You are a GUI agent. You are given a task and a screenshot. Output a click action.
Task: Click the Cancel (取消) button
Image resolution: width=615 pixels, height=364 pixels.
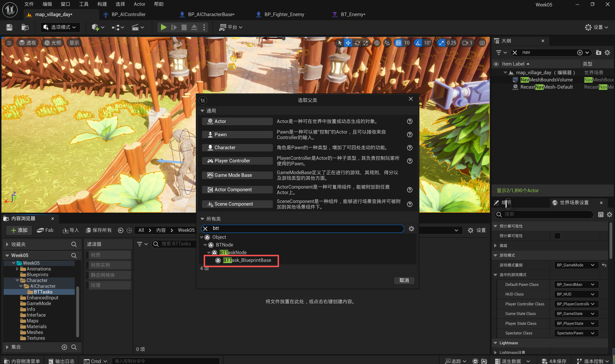point(404,280)
